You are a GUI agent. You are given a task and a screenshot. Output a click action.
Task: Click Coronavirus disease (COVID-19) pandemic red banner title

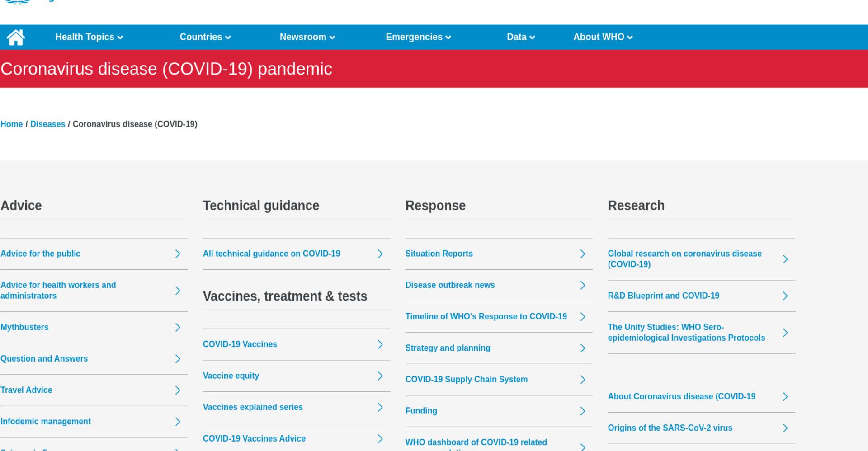166,69
